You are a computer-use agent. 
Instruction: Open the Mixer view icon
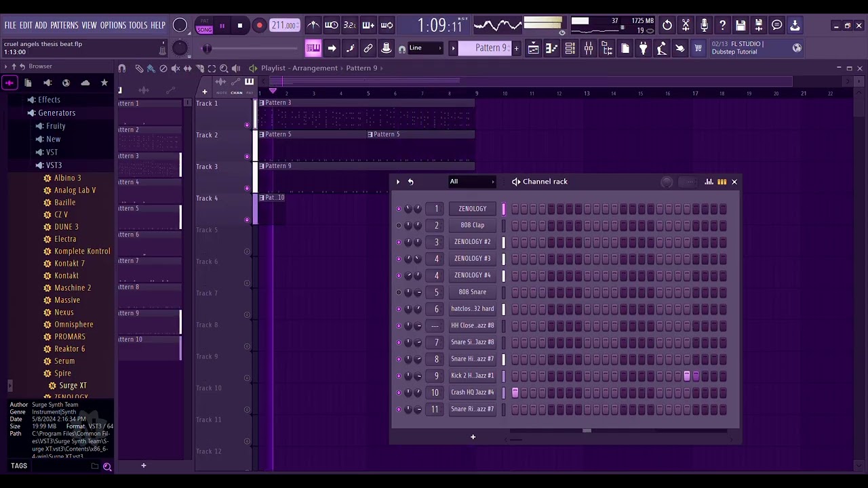588,48
